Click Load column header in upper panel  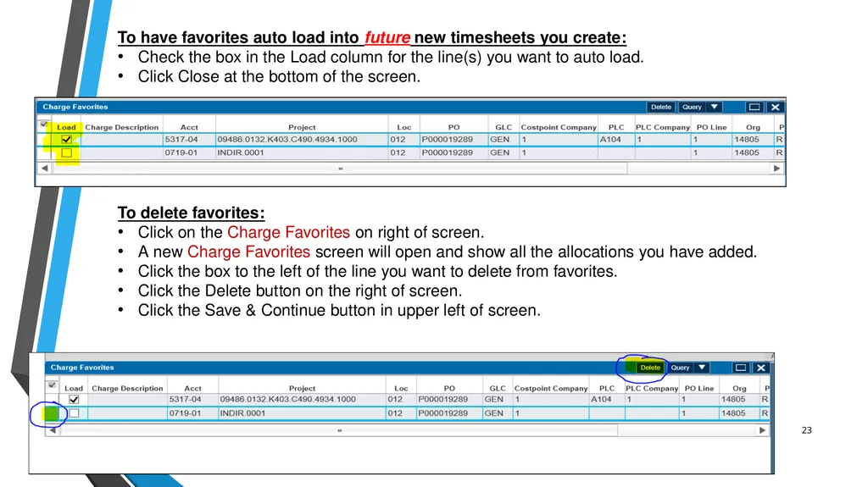66,127
